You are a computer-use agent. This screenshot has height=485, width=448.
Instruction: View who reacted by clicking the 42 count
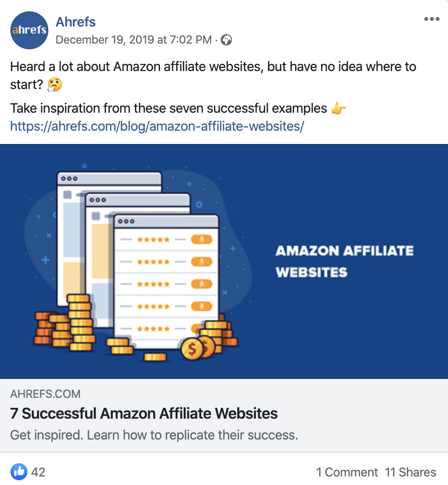coord(37,472)
